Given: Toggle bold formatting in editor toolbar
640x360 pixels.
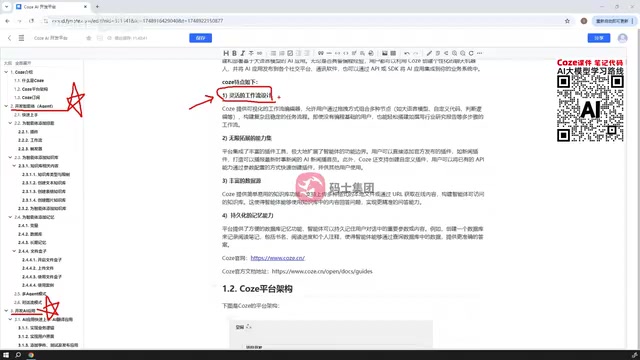Looking at the screenshot, I should coord(234,53).
